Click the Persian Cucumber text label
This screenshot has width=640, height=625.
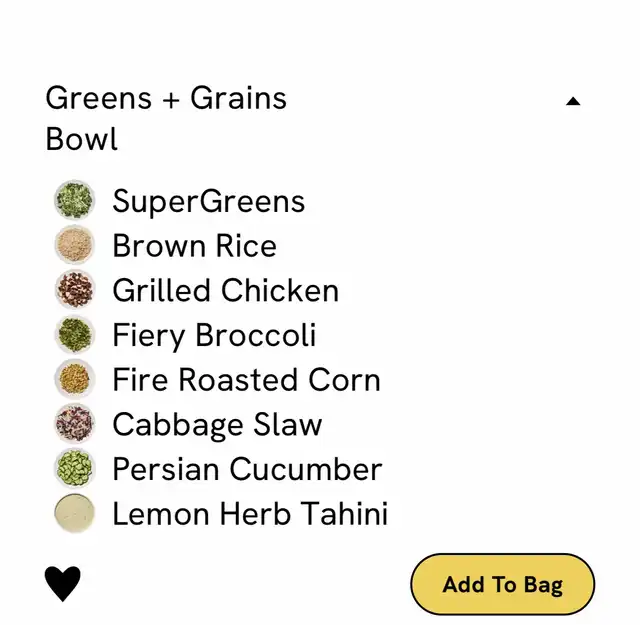click(x=247, y=469)
